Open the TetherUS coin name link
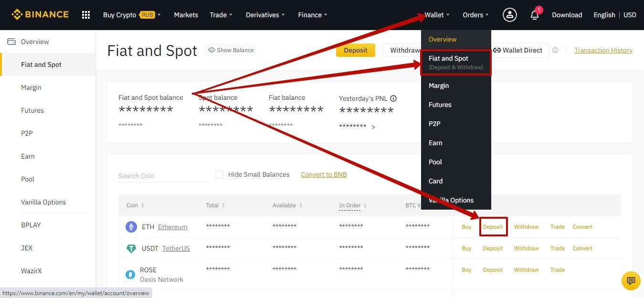Image resolution: width=644 pixels, height=298 pixels. [x=176, y=248]
